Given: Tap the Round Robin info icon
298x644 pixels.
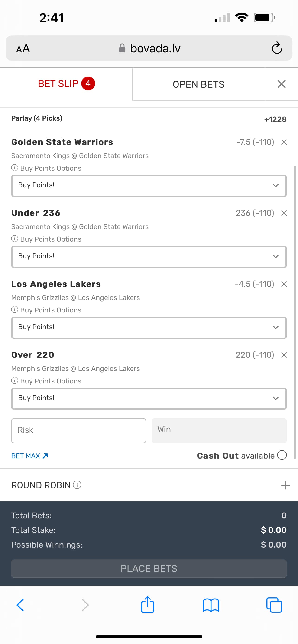Looking at the screenshot, I should 77,485.
